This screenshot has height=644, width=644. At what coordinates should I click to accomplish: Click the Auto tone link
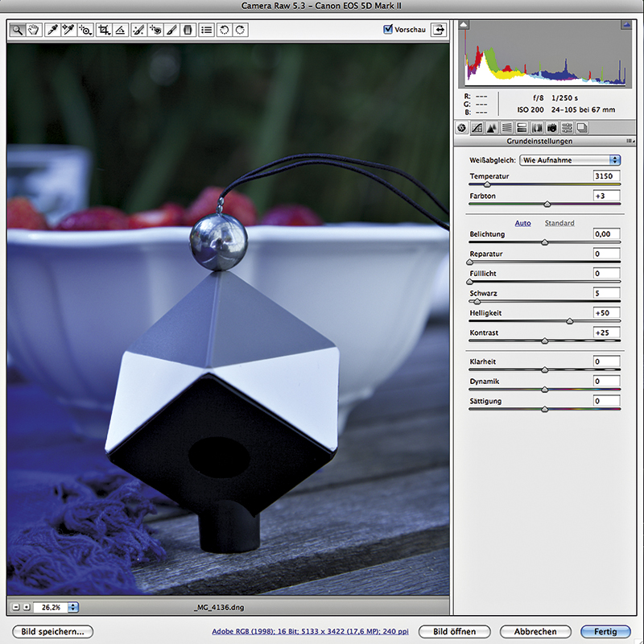tap(522, 223)
